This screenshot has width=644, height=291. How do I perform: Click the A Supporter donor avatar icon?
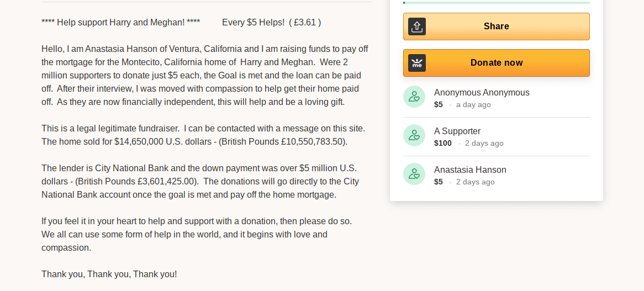414,135
